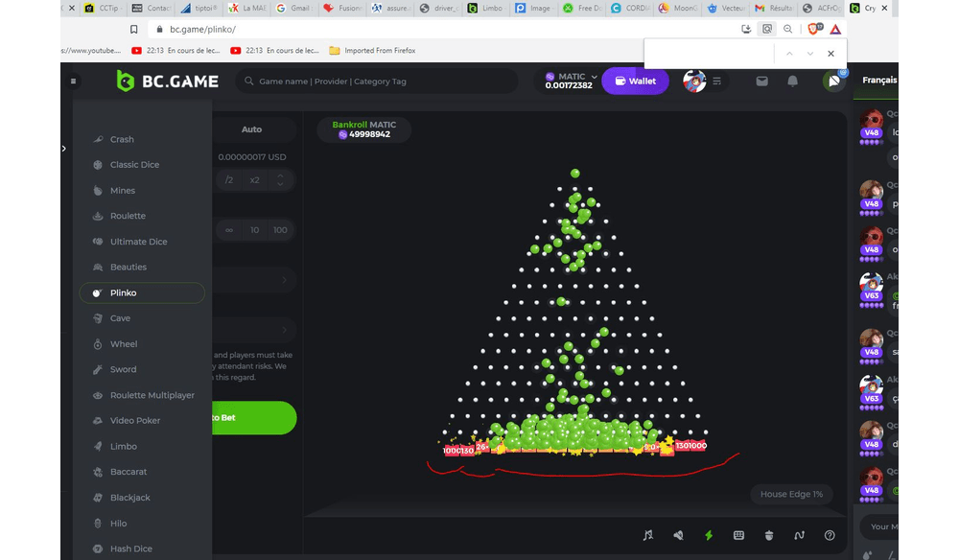The height and width of the screenshot is (560, 959).
Task: Toggle sound effects speaker icon
Action: [678, 535]
